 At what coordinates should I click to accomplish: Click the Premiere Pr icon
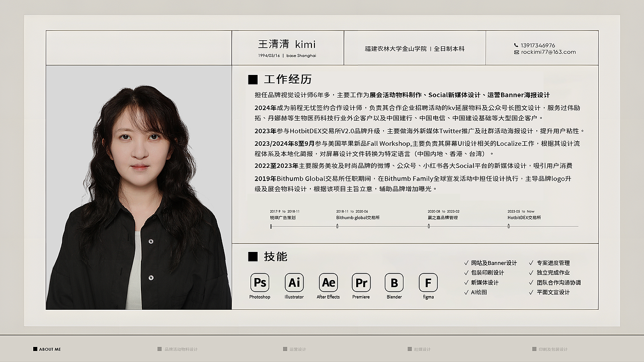[361, 283]
